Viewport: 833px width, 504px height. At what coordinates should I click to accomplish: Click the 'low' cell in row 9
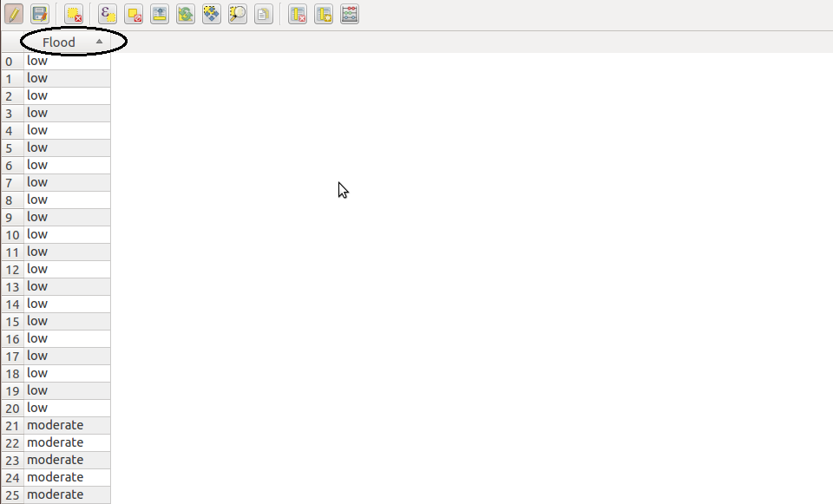pyautogui.click(x=68, y=217)
